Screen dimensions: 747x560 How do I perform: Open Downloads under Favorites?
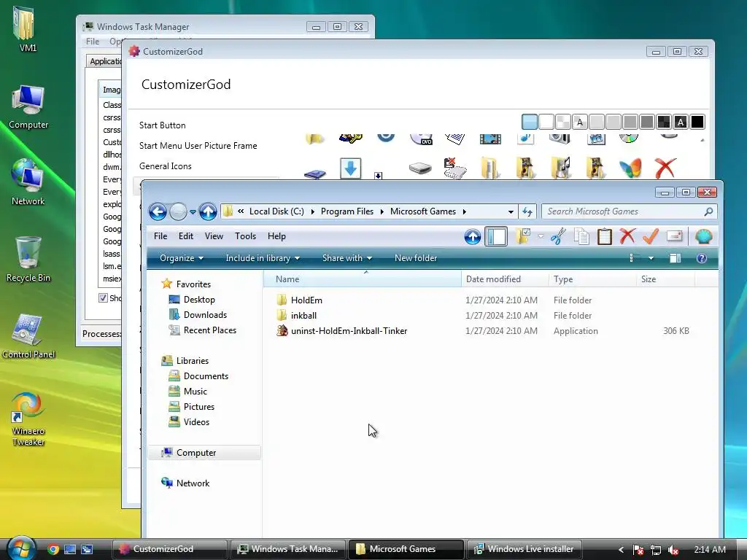click(x=205, y=315)
